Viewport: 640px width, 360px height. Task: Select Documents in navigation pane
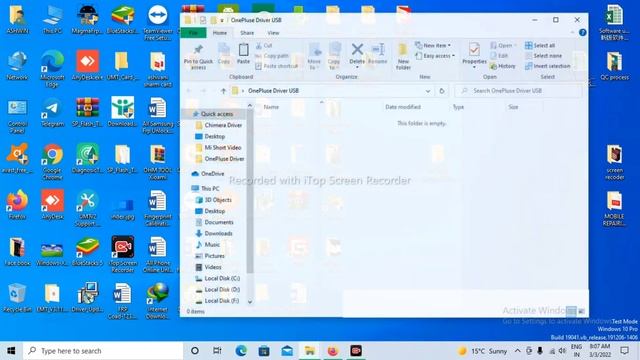coord(219,222)
